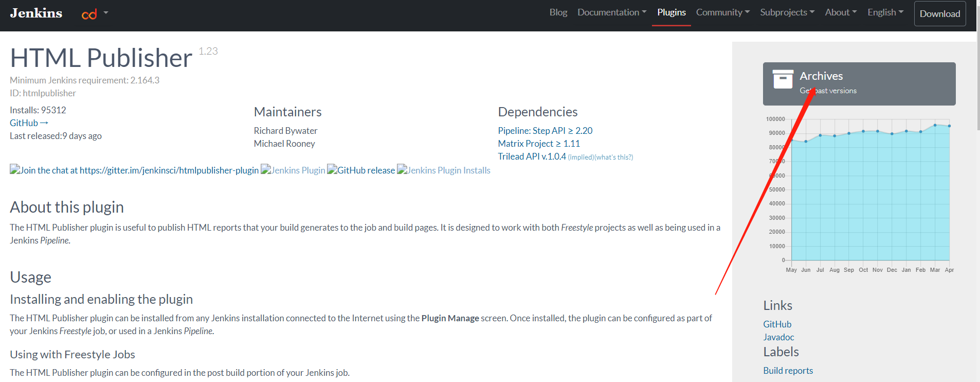Image resolution: width=980 pixels, height=382 pixels.
Task: Click the Usage heading
Action: point(30,277)
